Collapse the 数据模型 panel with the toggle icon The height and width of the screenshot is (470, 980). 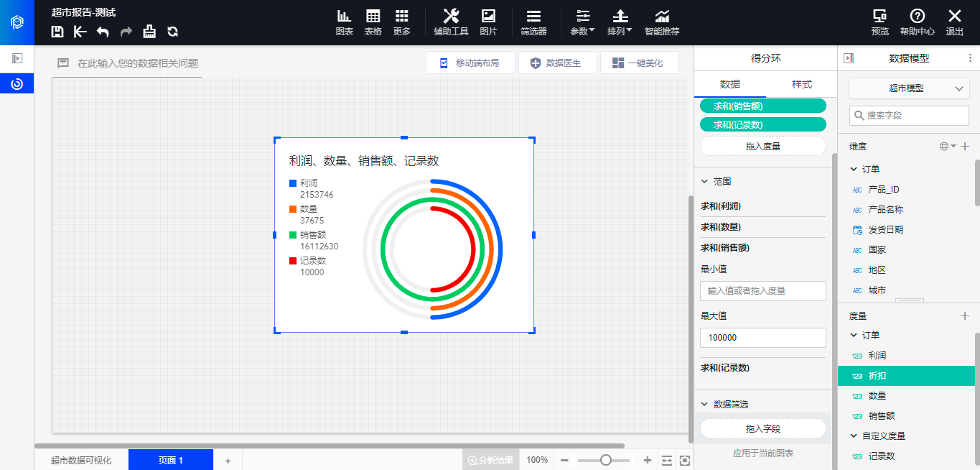point(849,58)
